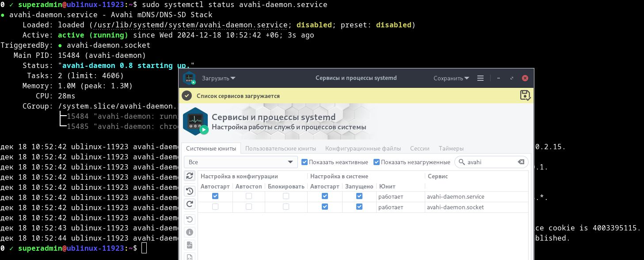The width and height of the screenshot is (644, 260).
Task: Open the unit log file icon
Action: (190, 245)
